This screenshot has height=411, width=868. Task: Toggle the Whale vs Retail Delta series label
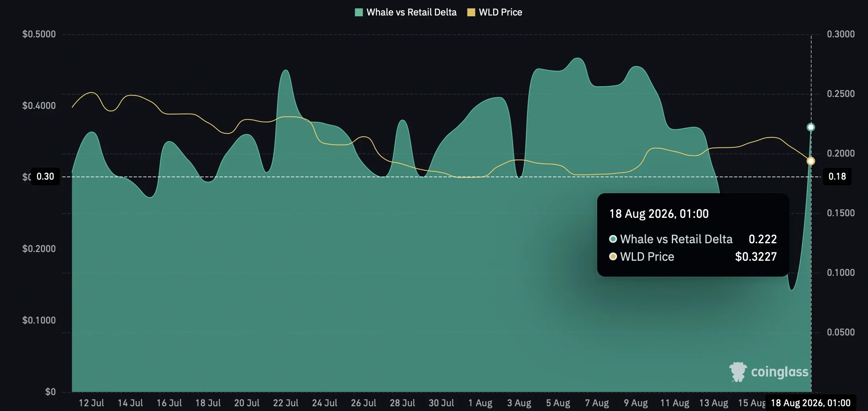[x=411, y=12]
